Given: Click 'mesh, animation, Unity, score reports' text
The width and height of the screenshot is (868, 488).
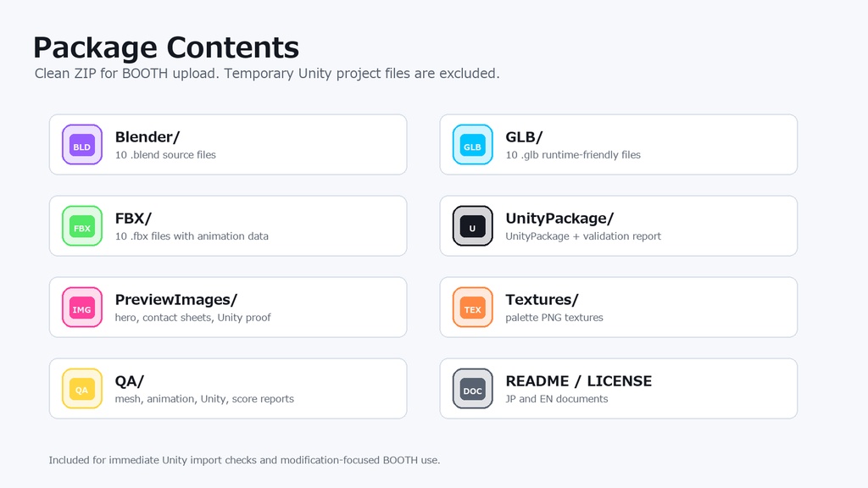Looking at the screenshot, I should click(x=204, y=399).
